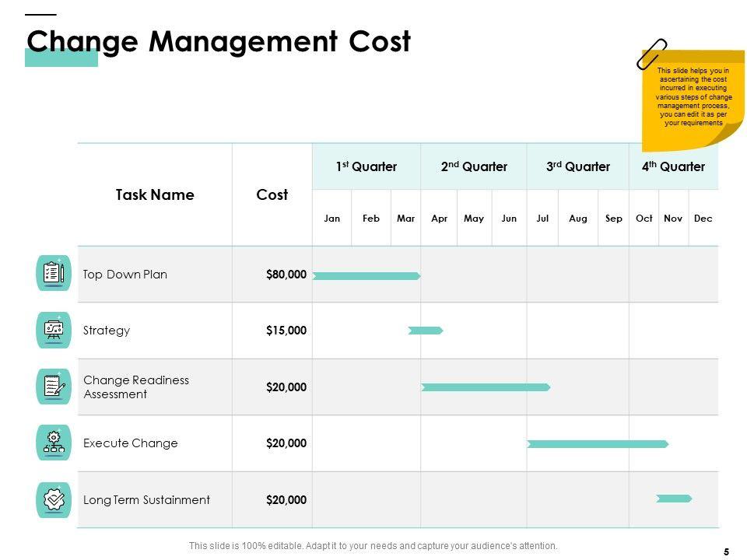Viewport: 747px width, 560px height.
Task: Select the 3rd Quarter column header
Action: (x=577, y=166)
